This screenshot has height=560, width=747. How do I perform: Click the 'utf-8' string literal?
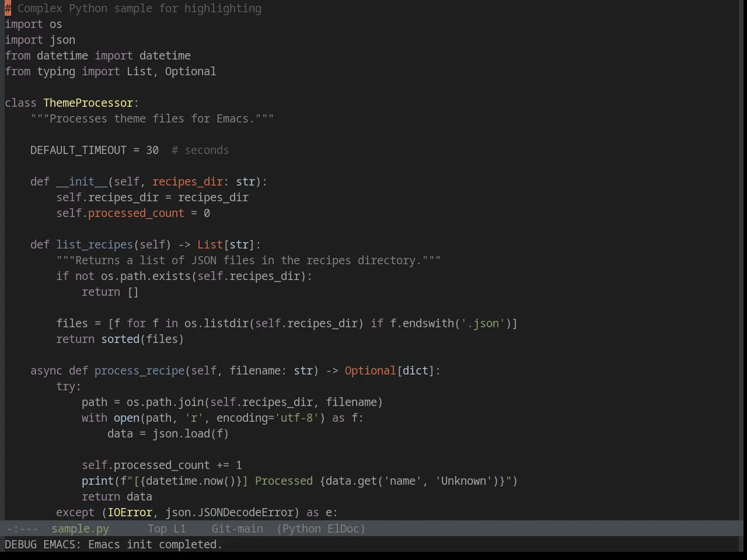[296, 418]
